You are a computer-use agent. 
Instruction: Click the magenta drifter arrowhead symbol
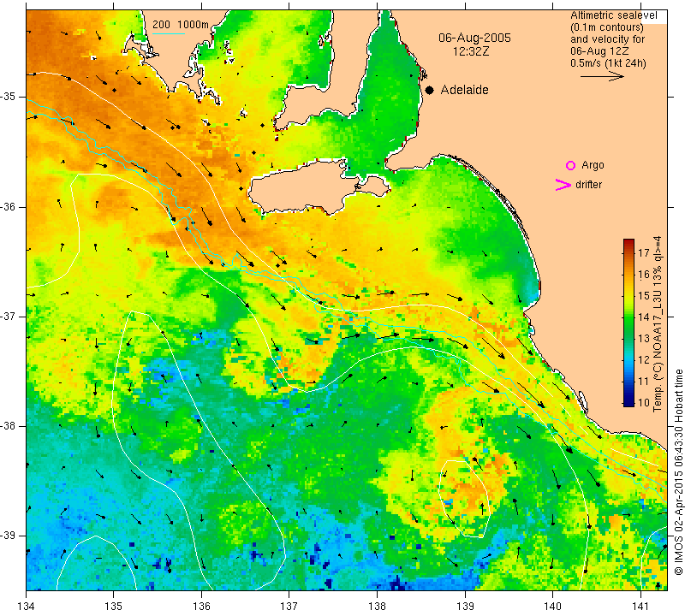(x=563, y=185)
